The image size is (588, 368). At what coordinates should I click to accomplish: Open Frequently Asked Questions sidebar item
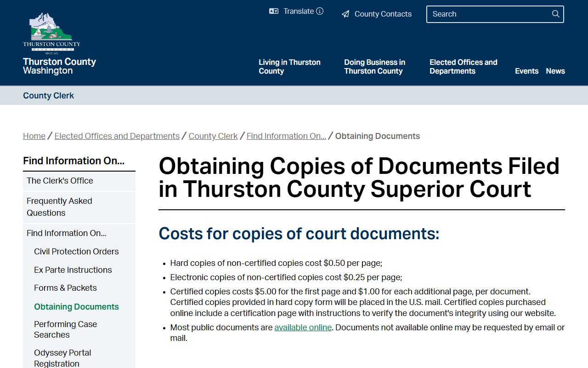coord(59,207)
